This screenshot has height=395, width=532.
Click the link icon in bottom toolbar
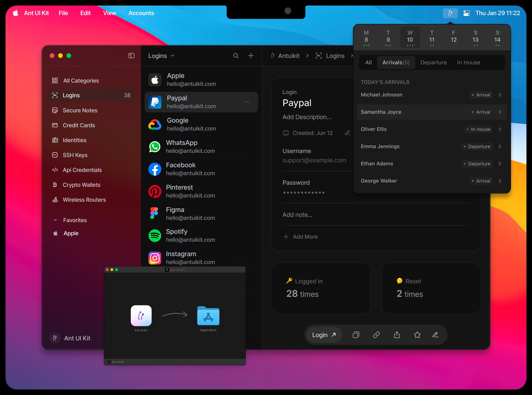(376, 335)
